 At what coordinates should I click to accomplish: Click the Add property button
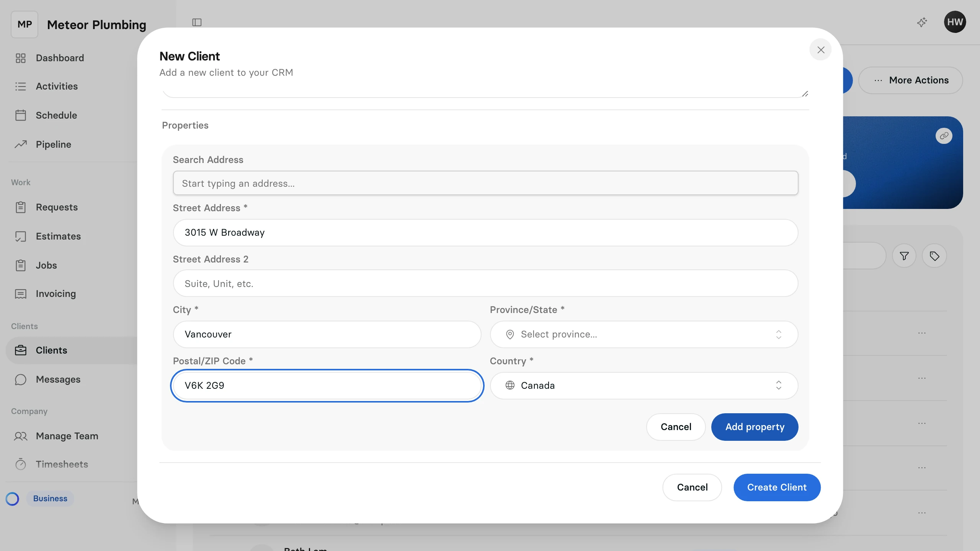coord(755,427)
